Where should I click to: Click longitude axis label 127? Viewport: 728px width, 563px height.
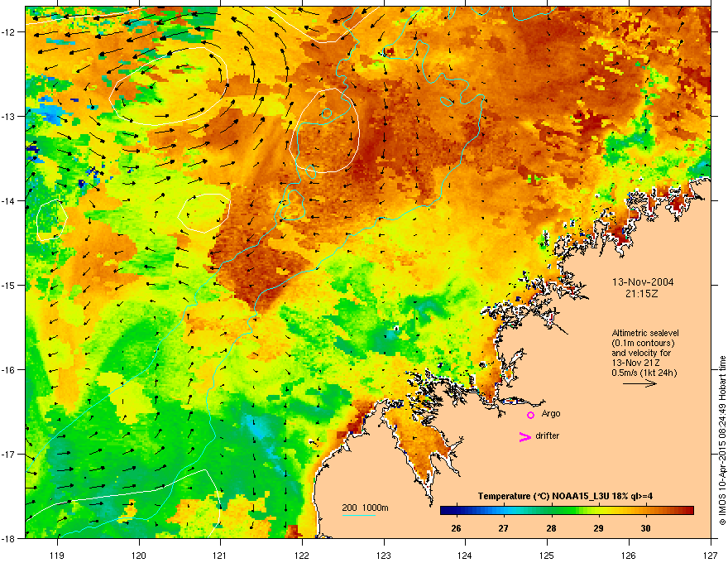click(710, 556)
